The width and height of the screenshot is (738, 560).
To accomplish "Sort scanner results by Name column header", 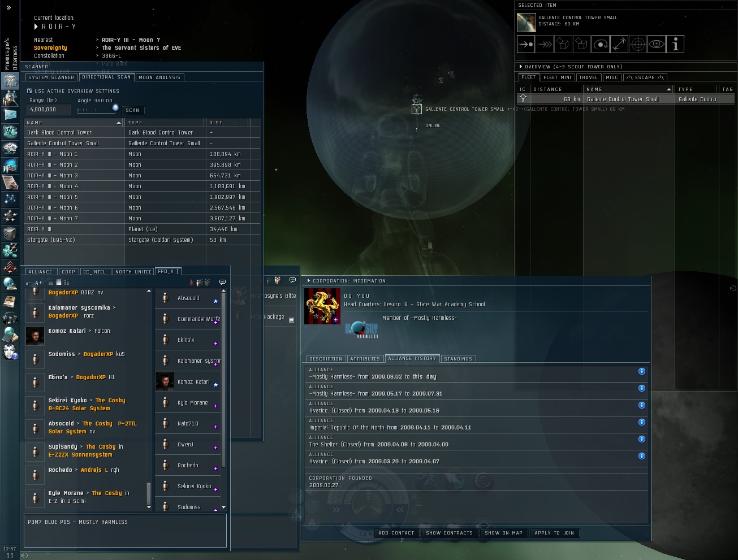I will click(74, 123).
